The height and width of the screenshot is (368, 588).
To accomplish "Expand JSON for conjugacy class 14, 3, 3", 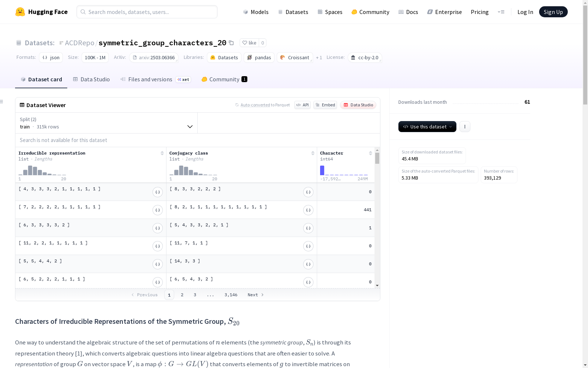I will coord(308,264).
